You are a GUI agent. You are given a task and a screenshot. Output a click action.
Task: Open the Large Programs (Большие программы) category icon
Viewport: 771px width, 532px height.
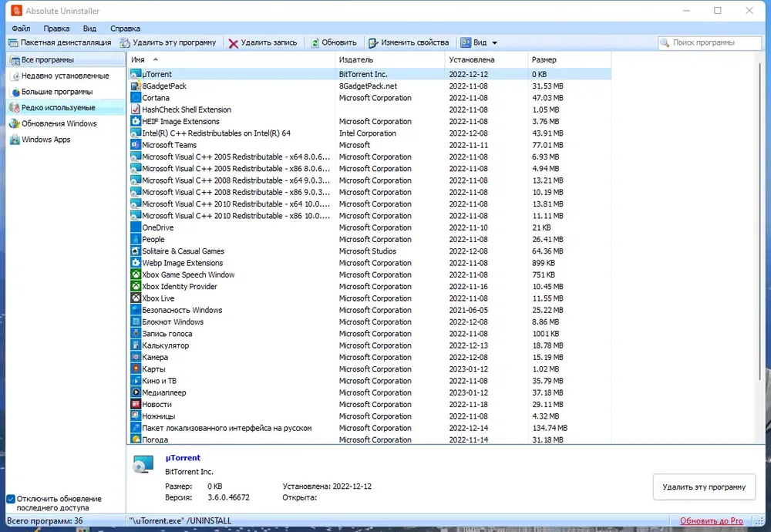point(15,92)
